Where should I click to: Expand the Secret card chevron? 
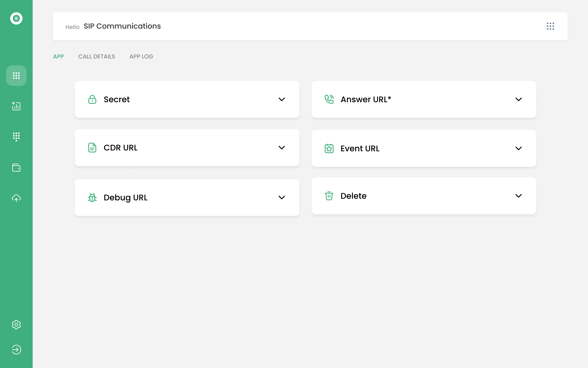[x=282, y=99]
